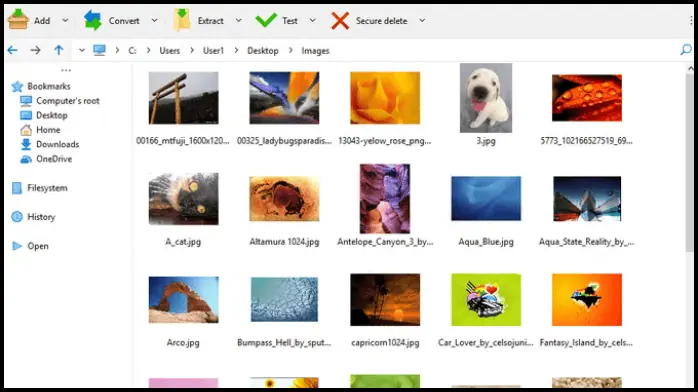Click the red Secure delete X icon
Viewport: 698px width, 392px height.
(x=340, y=20)
